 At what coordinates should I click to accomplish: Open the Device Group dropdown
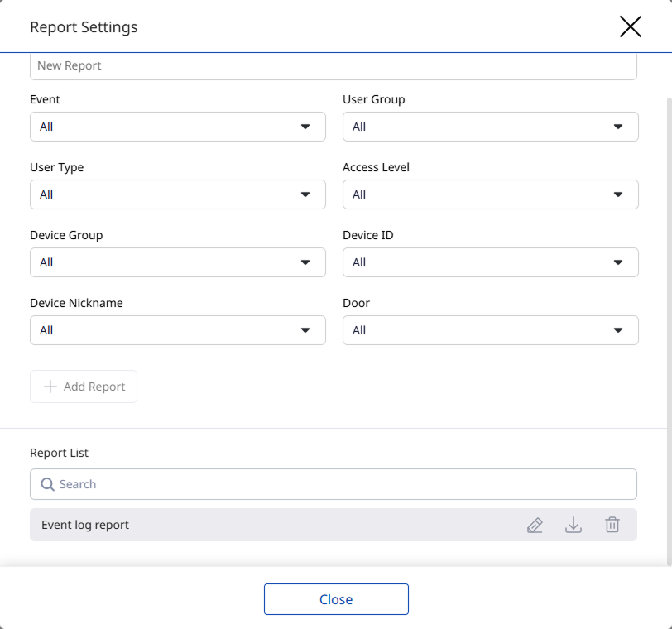point(177,262)
